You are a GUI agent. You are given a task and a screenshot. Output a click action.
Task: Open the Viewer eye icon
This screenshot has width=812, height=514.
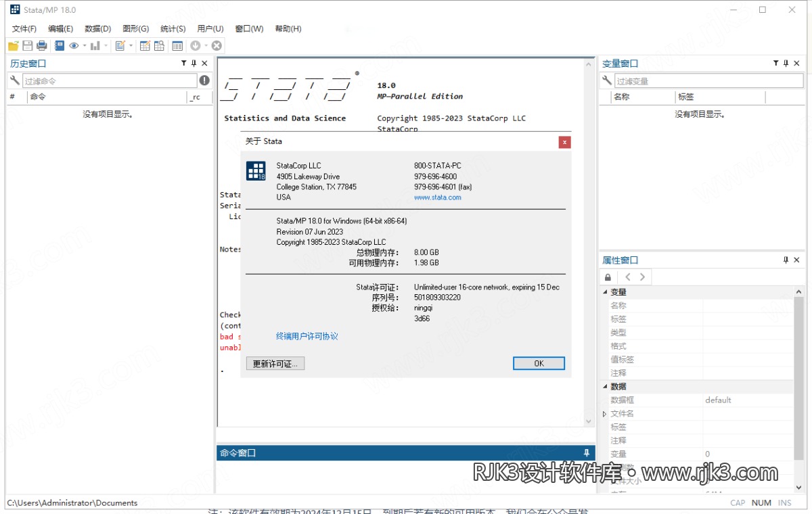[74, 46]
